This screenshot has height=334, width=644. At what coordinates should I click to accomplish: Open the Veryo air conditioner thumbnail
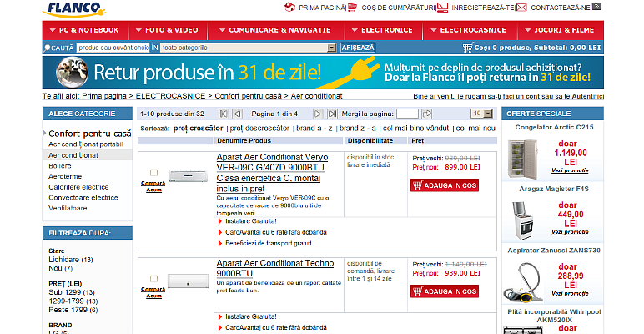188,175
